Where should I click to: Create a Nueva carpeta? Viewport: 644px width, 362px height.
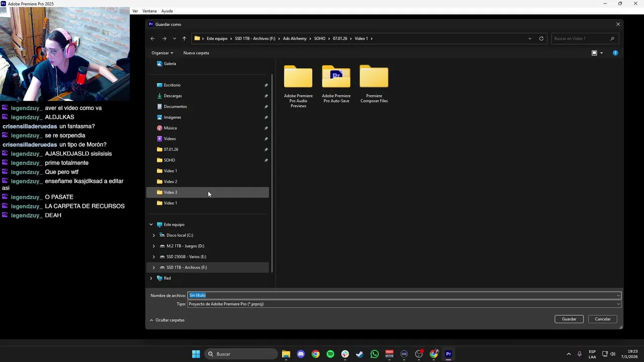pos(196,53)
